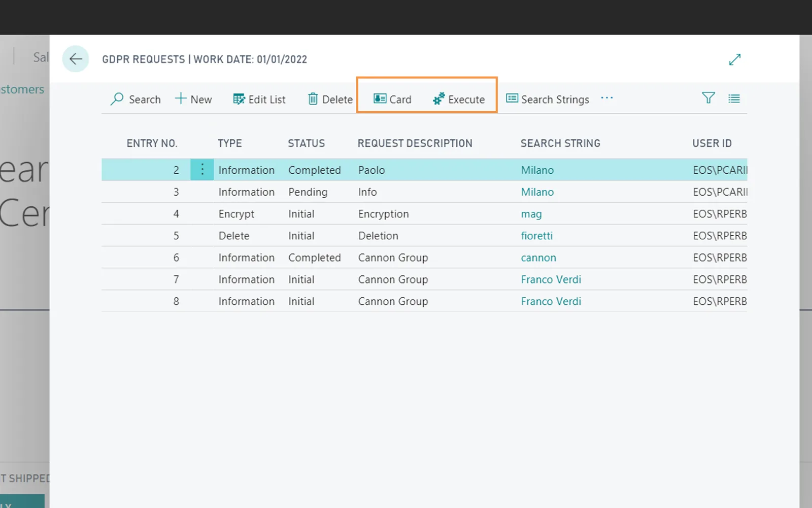Sort by Entry No. column header
This screenshot has width=812, height=508.
[152, 143]
